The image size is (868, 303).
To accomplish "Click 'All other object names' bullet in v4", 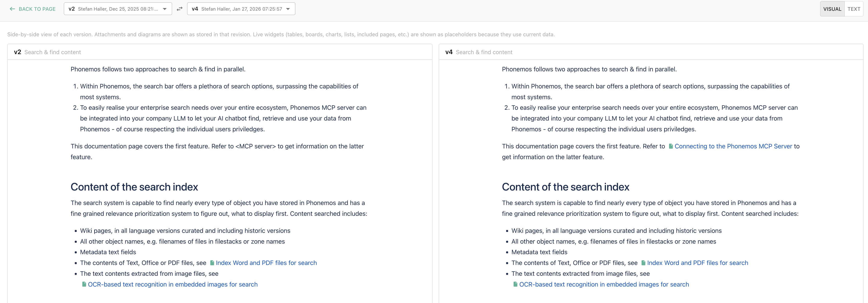I will tap(614, 241).
